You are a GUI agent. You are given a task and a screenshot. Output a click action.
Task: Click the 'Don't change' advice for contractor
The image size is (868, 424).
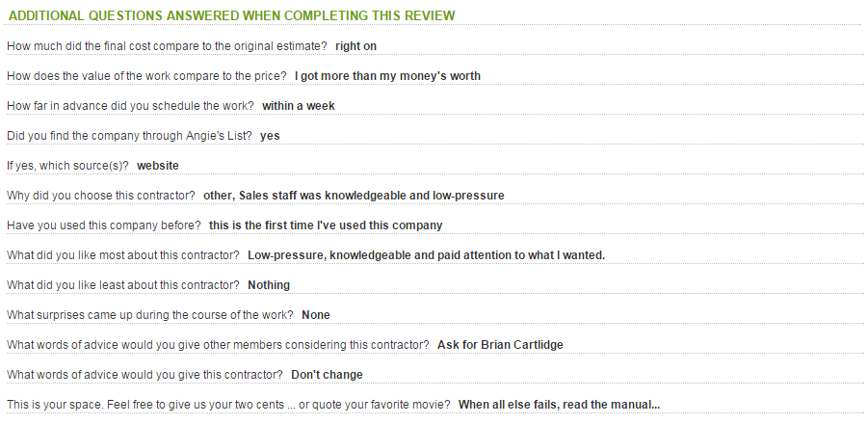[x=327, y=375]
